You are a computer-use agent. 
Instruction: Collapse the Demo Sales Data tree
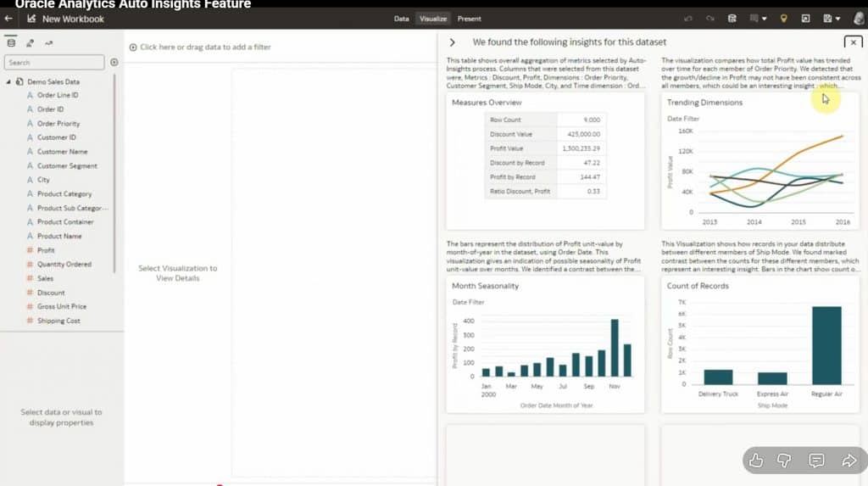click(x=8, y=81)
